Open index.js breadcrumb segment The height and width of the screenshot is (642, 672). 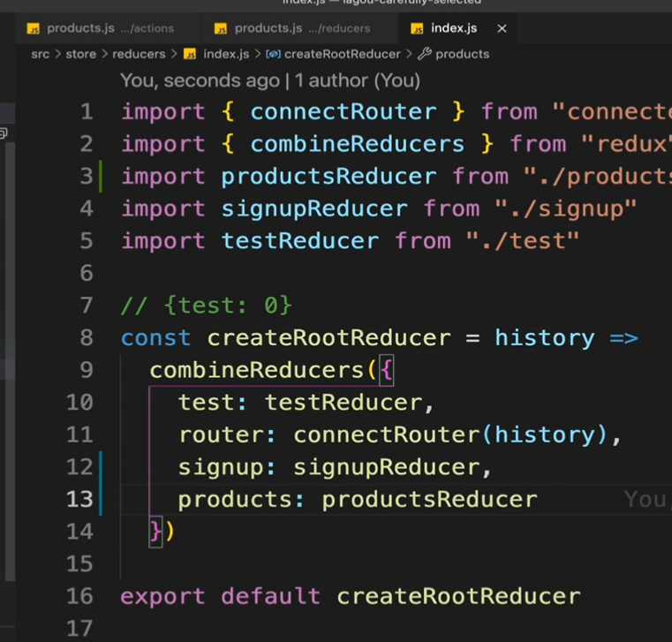pyautogui.click(x=226, y=54)
